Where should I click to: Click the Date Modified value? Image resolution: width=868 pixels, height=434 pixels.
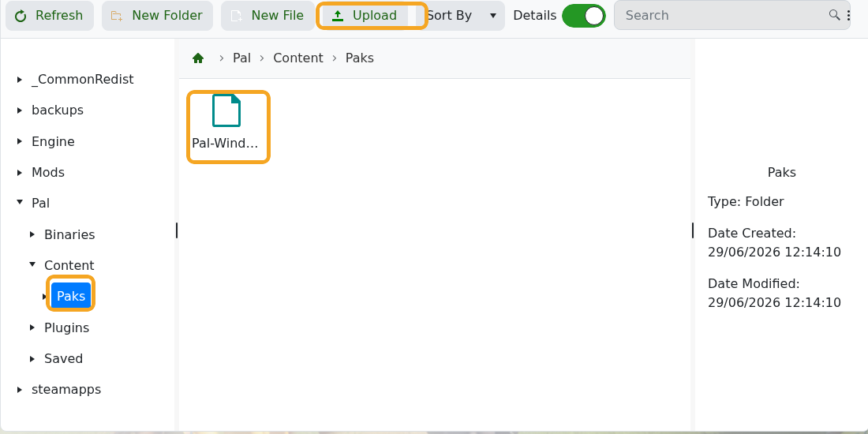tap(774, 303)
